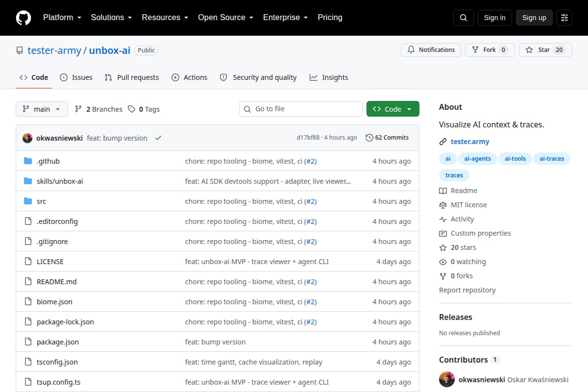Click the GitHub logo home icon
588x392 pixels.
tap(24, 18)
